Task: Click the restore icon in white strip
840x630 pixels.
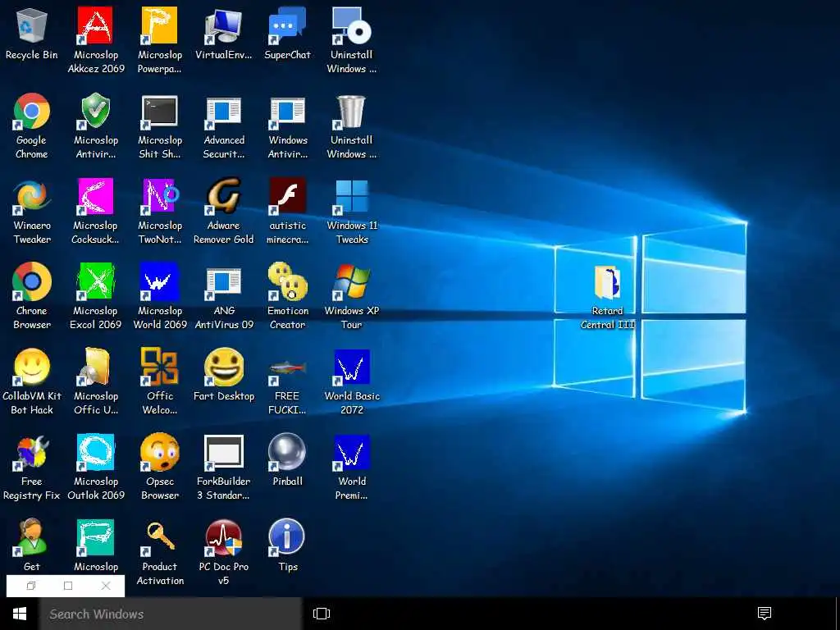Action: pyautogui.click(x=31, y=586)
